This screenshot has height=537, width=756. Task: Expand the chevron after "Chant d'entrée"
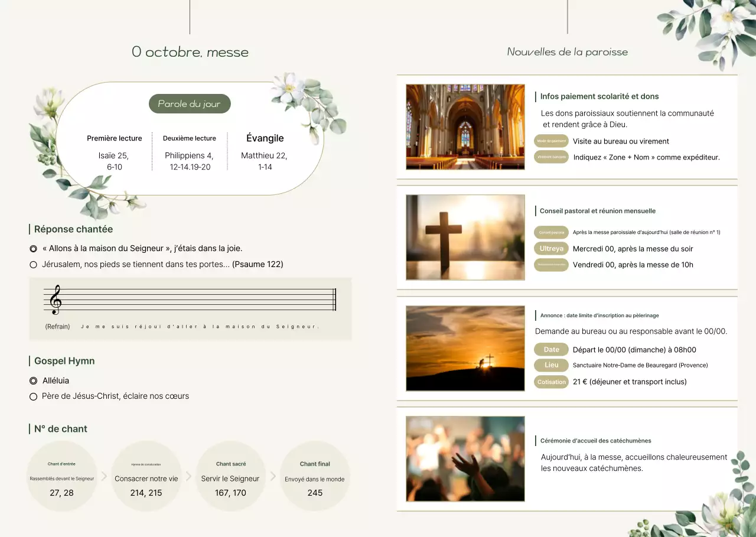pyautogui.click(x=104, y=476)
